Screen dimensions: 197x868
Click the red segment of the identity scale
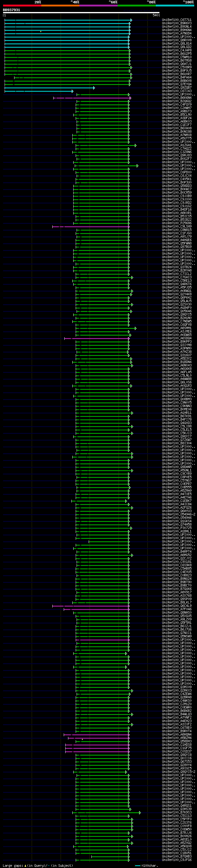coord(22,6)
